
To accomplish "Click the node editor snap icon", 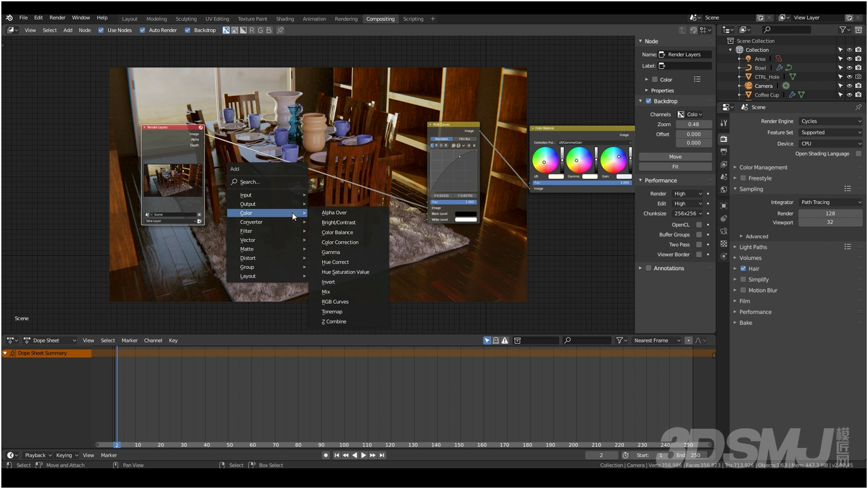I will pyautogui.click(x=694, y=30).
